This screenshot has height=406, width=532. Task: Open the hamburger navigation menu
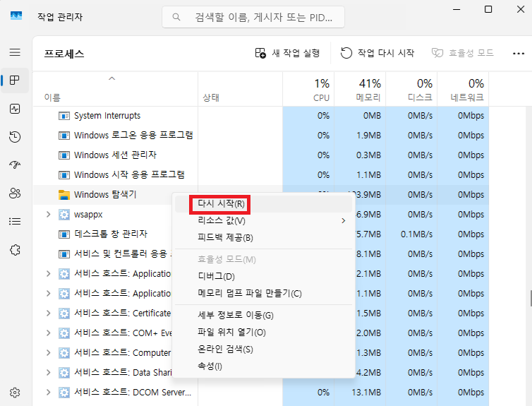click(x=15, y=52)
